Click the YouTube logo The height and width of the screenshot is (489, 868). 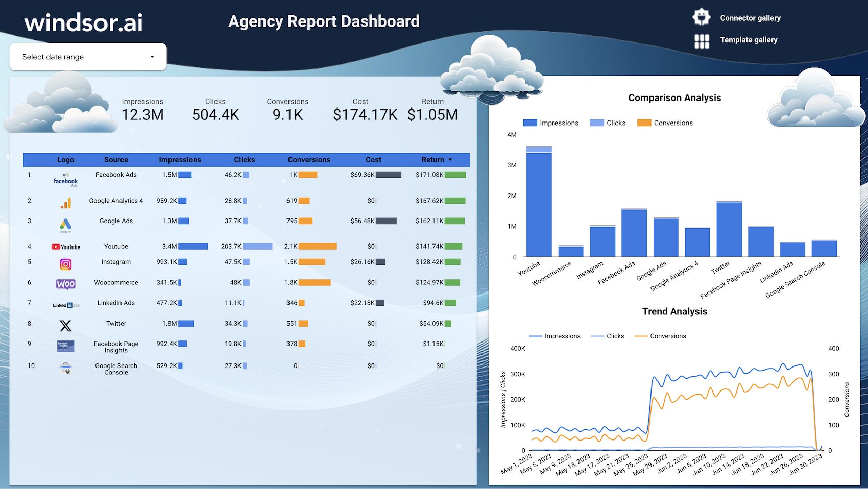point(65,247)
